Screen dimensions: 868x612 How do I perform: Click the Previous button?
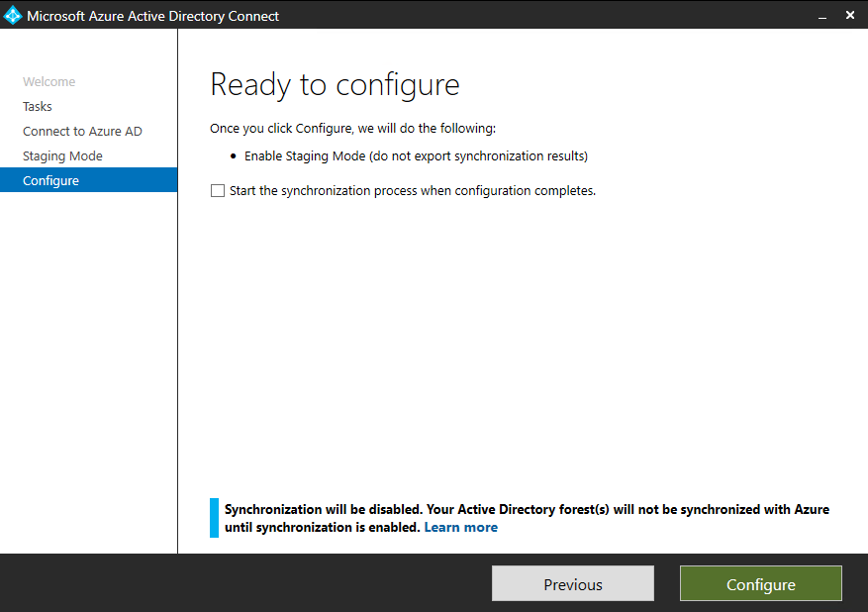coord(573,583)
